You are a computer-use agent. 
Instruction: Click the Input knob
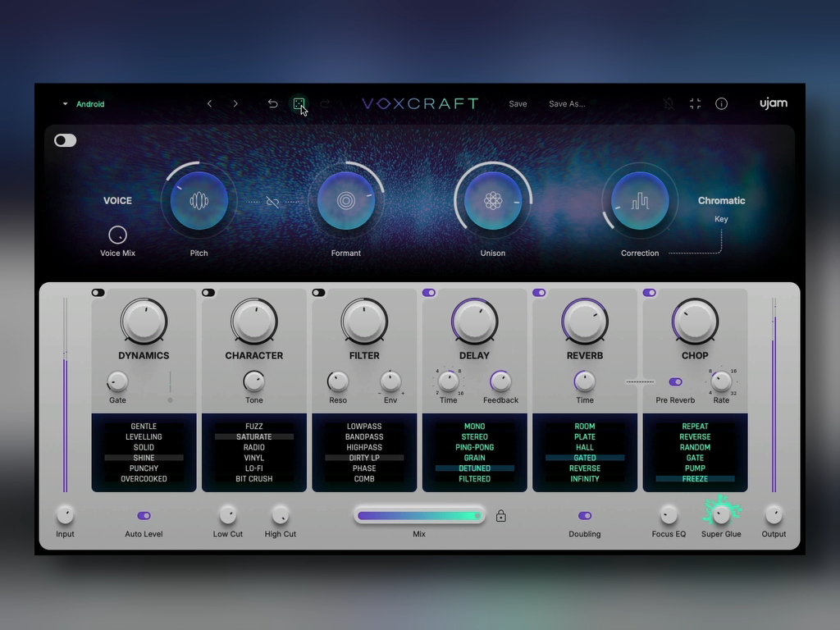66,515
